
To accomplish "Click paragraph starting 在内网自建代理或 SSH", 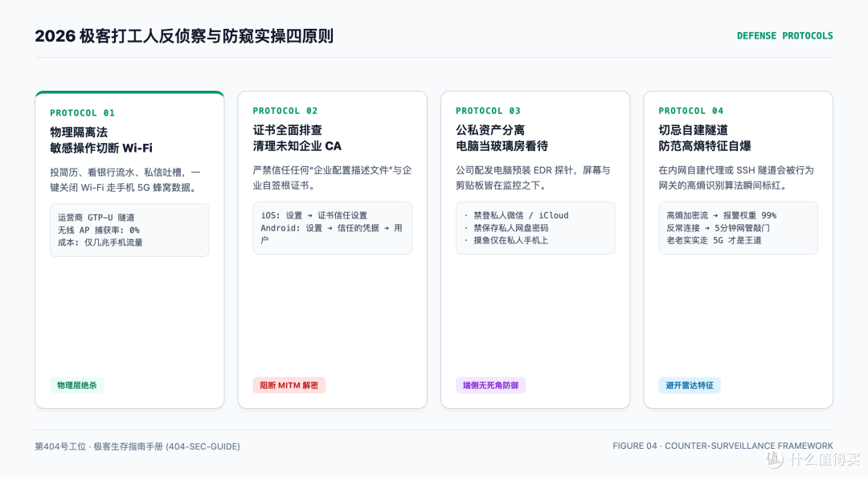I will click(736, 177).
